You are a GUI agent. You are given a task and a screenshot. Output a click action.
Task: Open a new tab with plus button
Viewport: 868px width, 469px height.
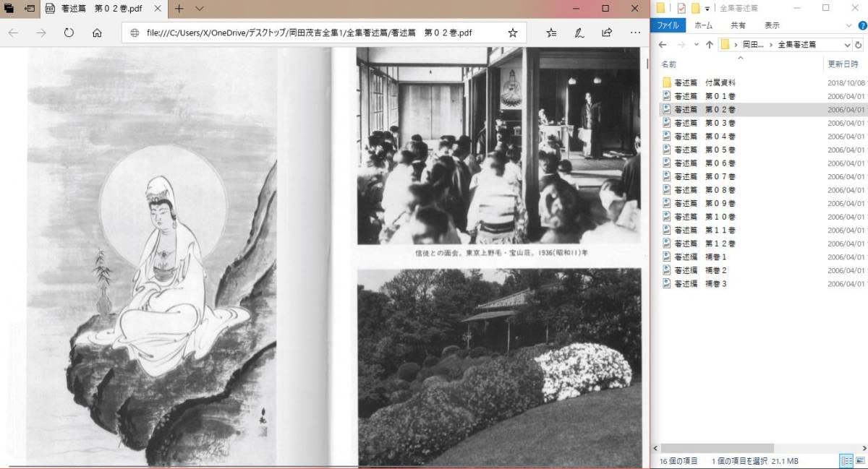pos(179,9)
